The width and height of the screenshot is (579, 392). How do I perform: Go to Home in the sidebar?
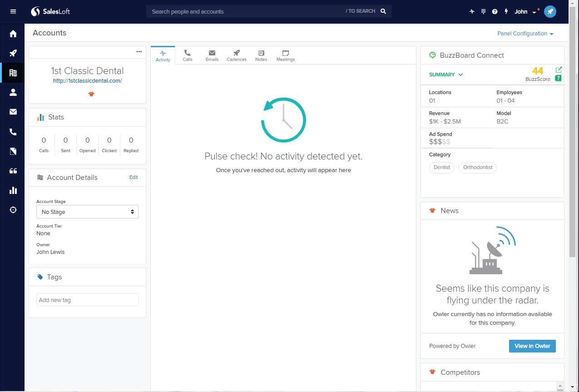(13, 34)
